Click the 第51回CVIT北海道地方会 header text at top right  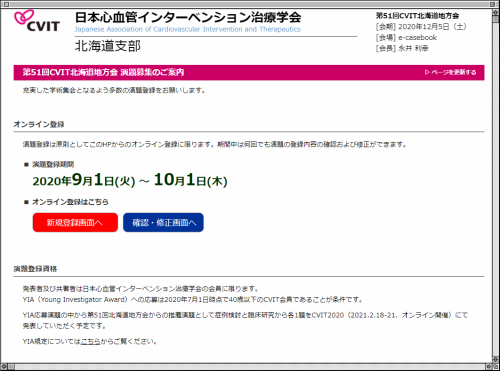[x=418, y=16]
